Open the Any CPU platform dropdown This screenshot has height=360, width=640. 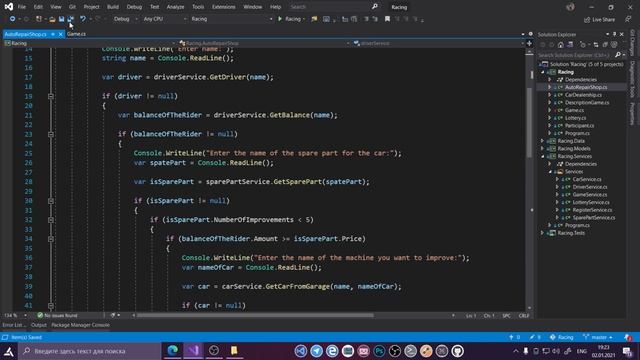164,19
